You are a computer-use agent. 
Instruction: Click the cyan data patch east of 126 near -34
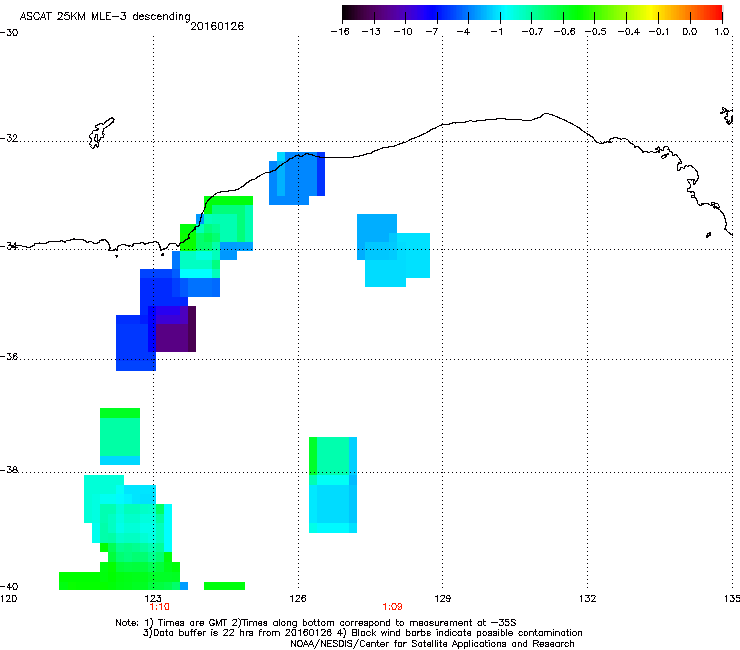[x=393, y=250]
